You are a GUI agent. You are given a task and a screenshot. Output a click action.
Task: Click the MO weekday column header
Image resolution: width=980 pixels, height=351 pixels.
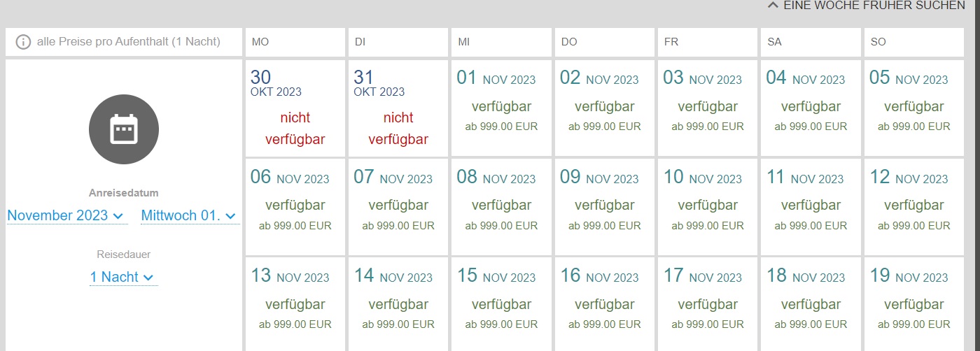click(x=294, y=42)
